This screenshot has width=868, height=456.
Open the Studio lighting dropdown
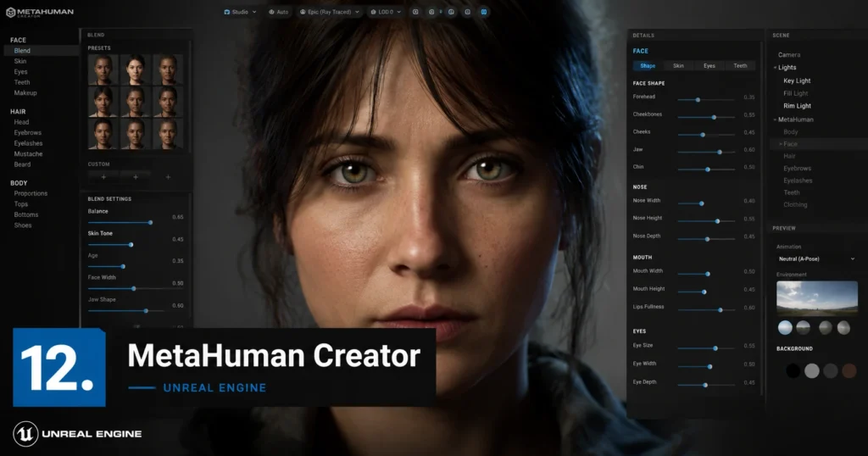click(240, 12)
